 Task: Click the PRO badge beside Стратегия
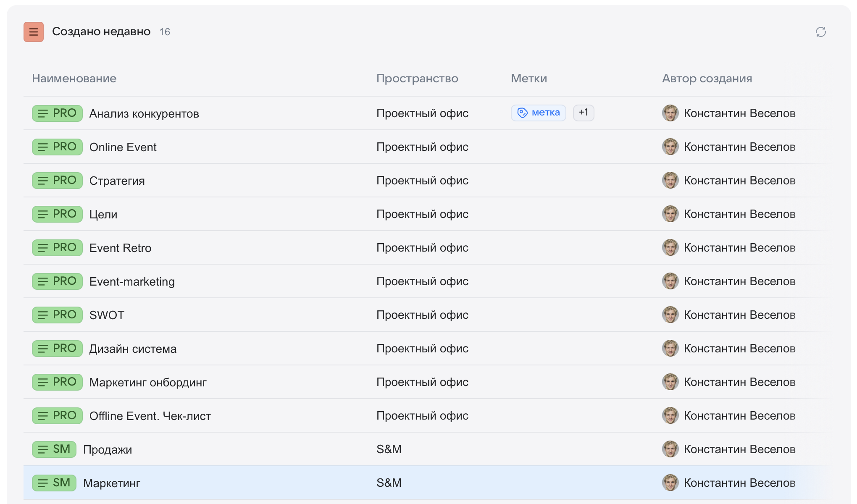click(57, 181)
